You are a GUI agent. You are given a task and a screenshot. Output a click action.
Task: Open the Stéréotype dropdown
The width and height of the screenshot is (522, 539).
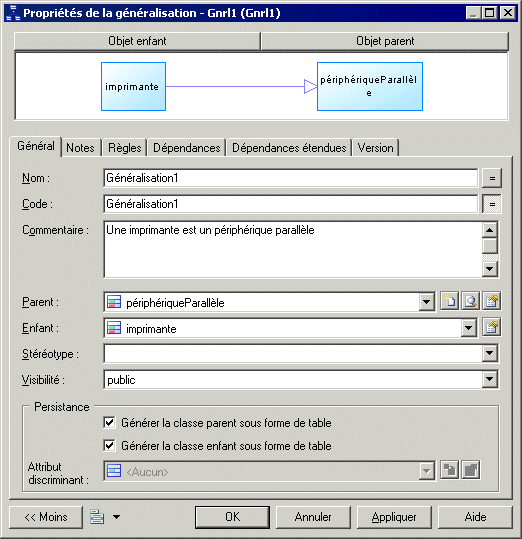click(490, 353)
